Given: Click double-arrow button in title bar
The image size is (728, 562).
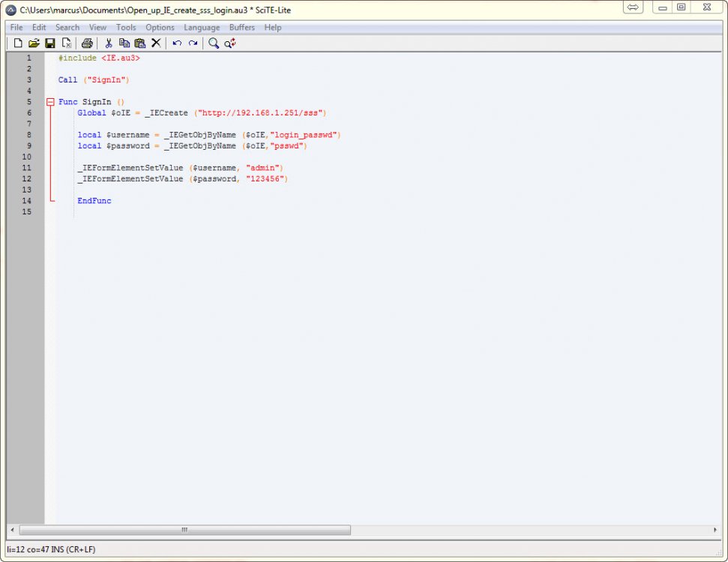Looking at the screenshot, I should pos(633,7).
